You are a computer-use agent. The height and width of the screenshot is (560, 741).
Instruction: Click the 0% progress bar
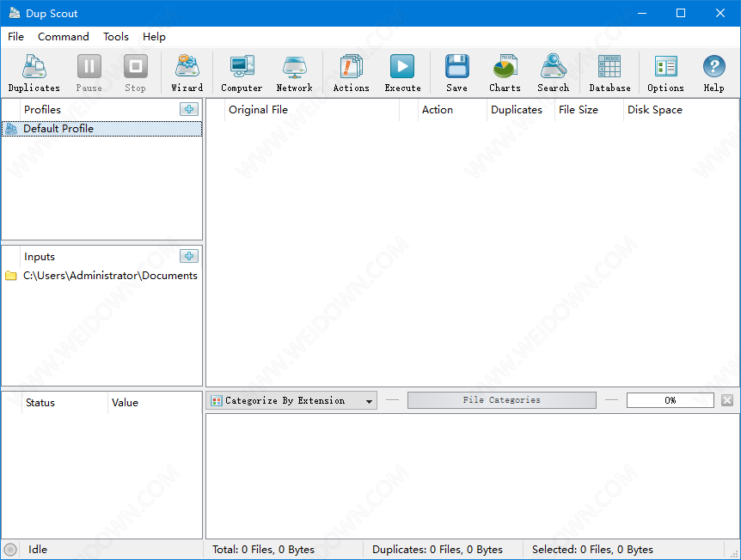[671, 400]
